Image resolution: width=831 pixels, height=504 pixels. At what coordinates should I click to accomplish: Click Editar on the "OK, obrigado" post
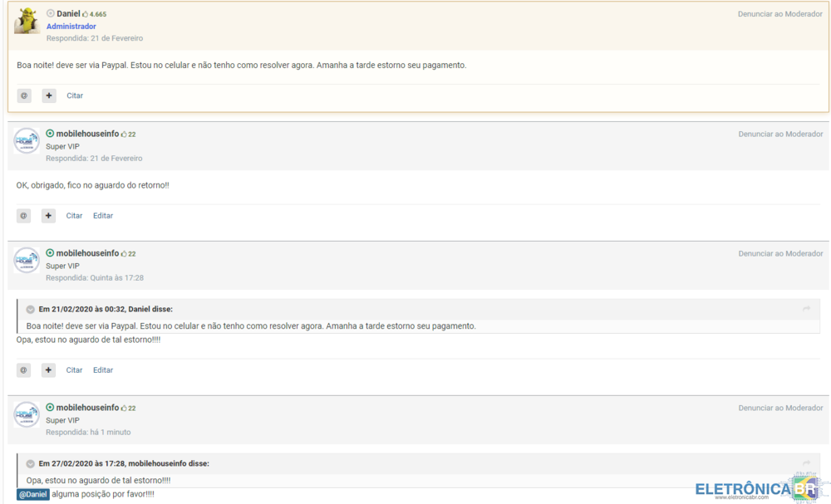pyautogui.click(x=103, y=216)
